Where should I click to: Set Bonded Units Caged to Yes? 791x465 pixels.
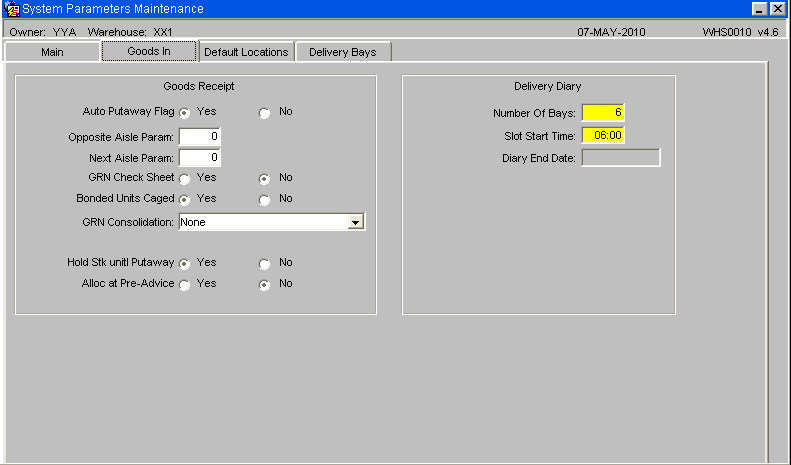click(185, 200)
